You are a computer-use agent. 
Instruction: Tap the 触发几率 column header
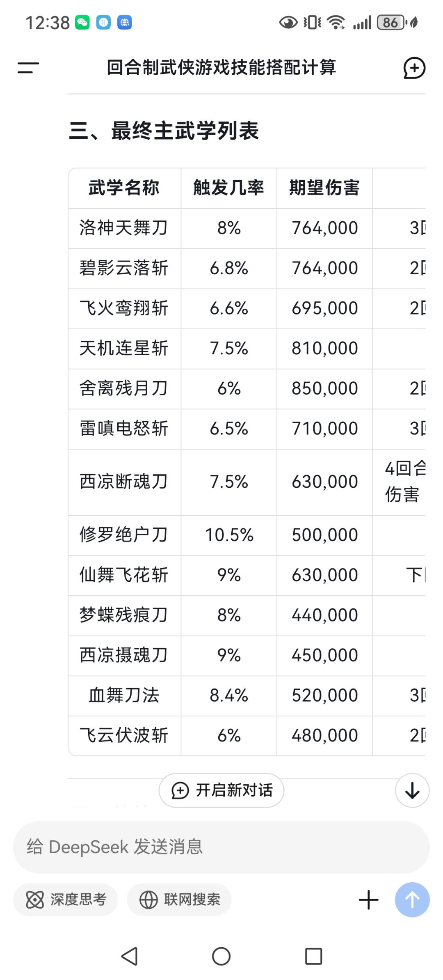pos(228,188)
